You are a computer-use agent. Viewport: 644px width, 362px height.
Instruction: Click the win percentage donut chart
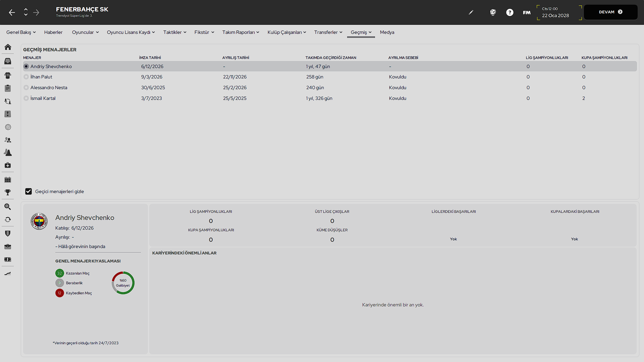123,283
